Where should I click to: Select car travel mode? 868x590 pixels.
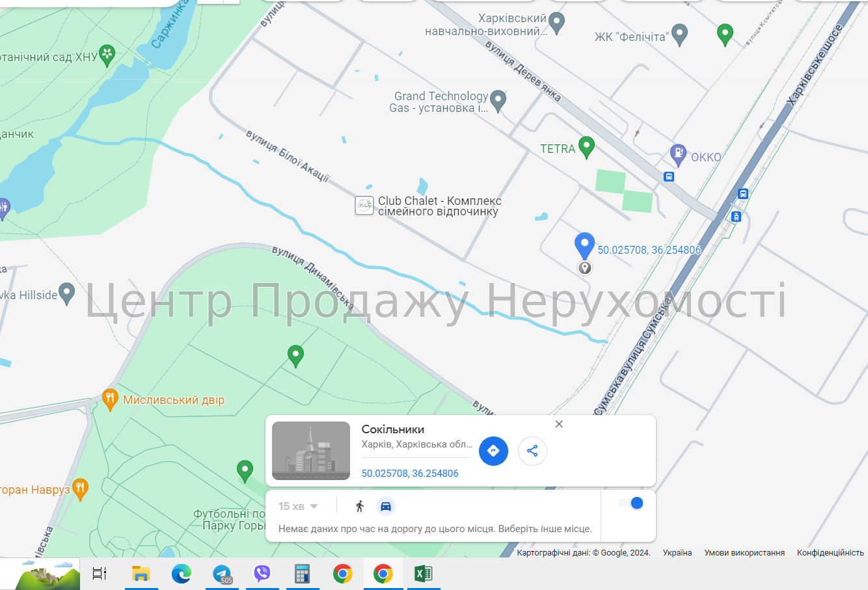pyautogui.click(x=386, y=506)
